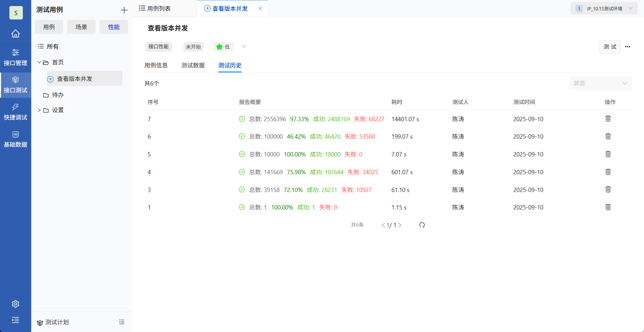Image resolution: width=644 pixels, height=332 pixels.
Task: Select 快捷调试 from the sidebar
Action: [x=15, y=111]
